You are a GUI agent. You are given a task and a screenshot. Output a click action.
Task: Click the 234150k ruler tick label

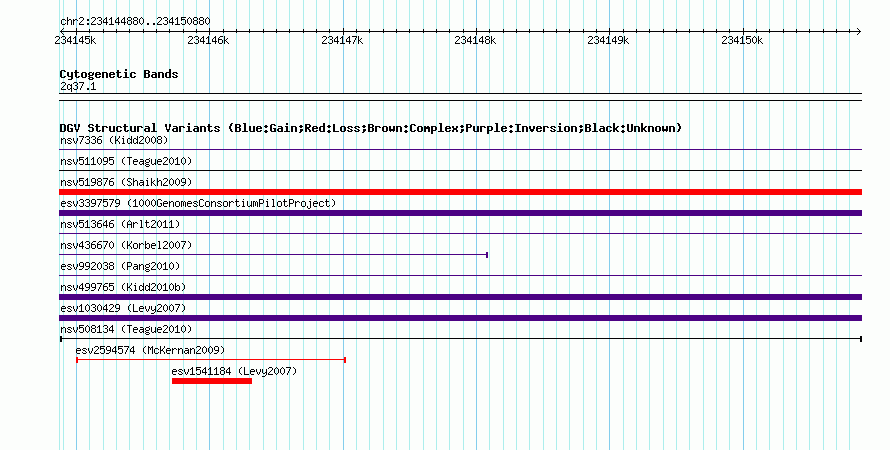742,40
